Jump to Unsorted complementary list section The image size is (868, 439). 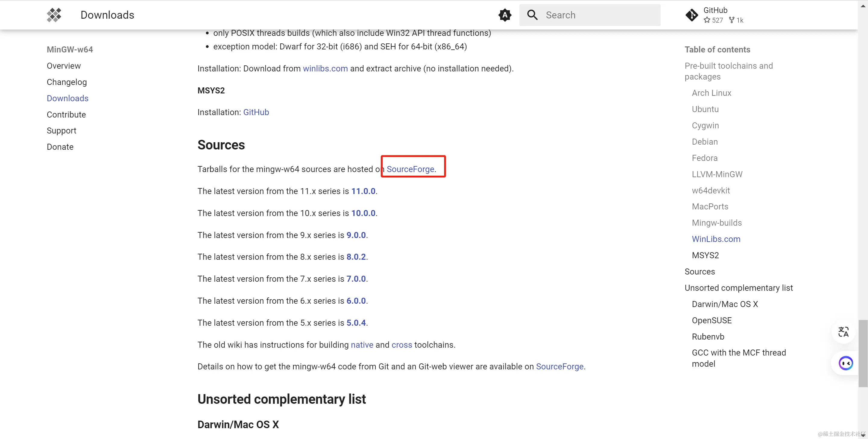pos(738,287)
